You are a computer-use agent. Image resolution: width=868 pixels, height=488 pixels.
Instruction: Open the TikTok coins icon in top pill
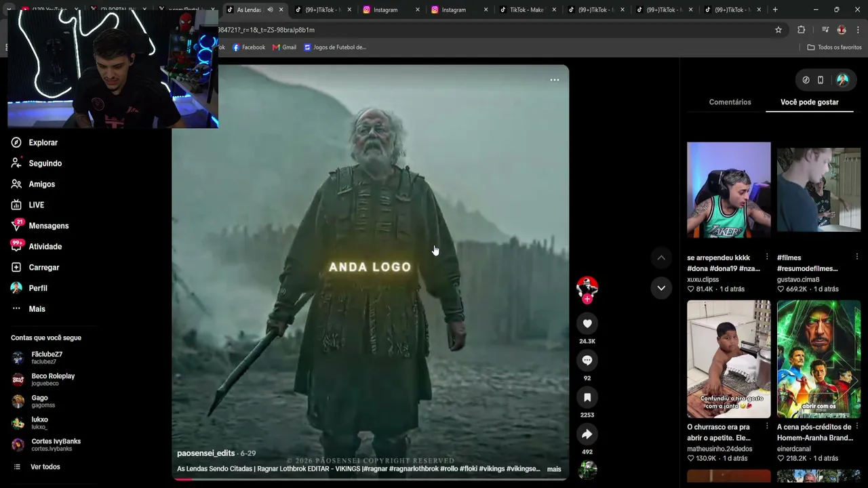point(806,80)
